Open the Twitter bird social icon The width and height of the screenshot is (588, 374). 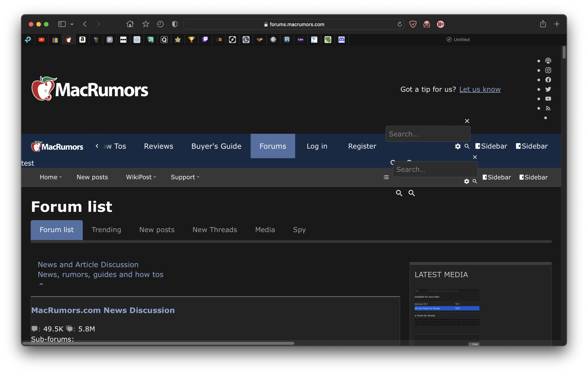point(548,89)
